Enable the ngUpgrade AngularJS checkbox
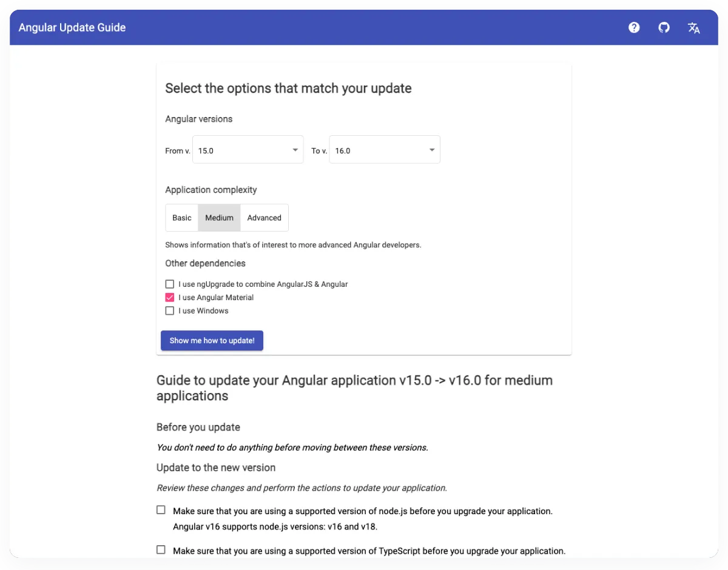 click(170, 284)
